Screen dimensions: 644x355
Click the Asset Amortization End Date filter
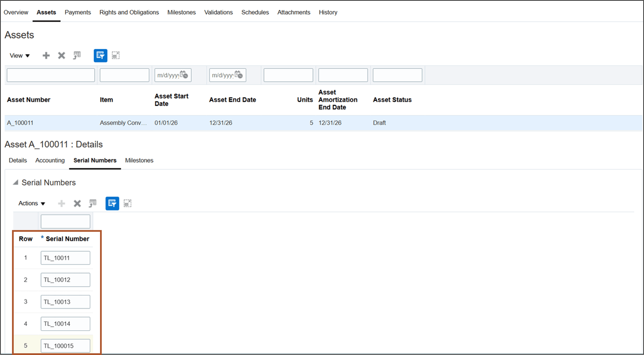(343, 75)
